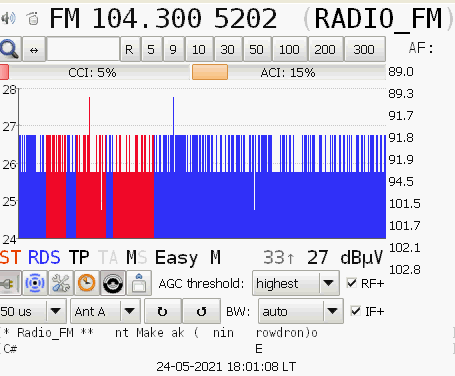The height and width of the screenshot is (376, 455).
Task: Click the squelch icon beside speaker
Action: 33,18
